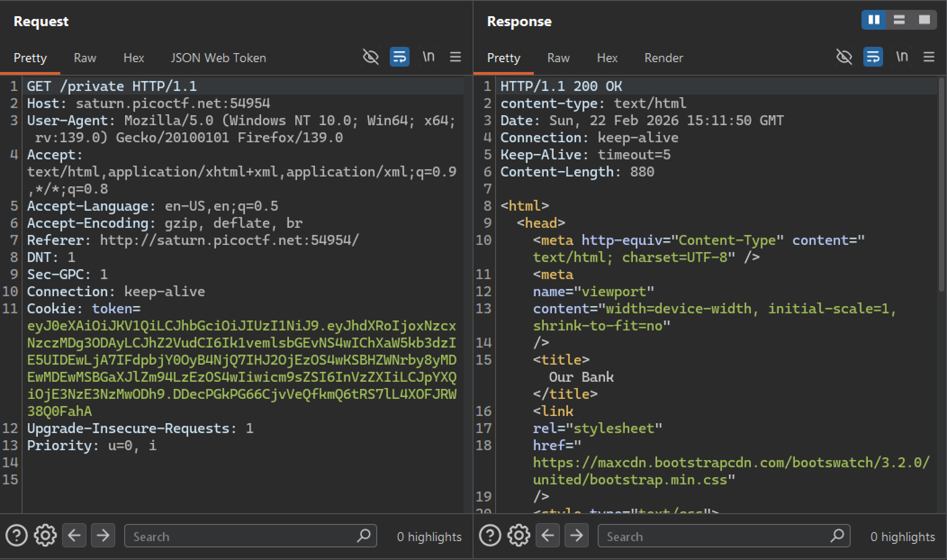Image resolution: width=947 pixels, height=560 pixels.
Task: Pause live response updates
Action: (x=873, y=20)
